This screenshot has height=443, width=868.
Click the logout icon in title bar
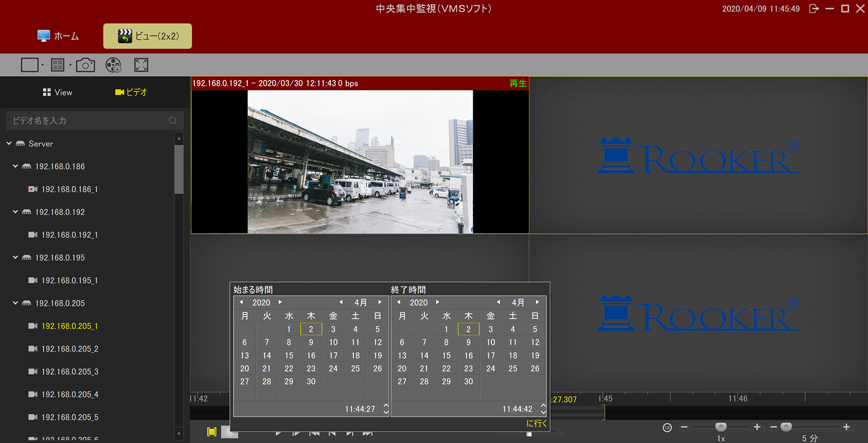click(814, 9)
